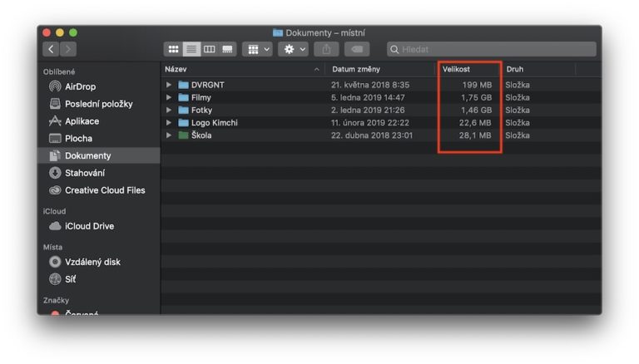Expand the DVRGNT folder disclosure triangle
639x364 pixels.
[x=169, y=85]
